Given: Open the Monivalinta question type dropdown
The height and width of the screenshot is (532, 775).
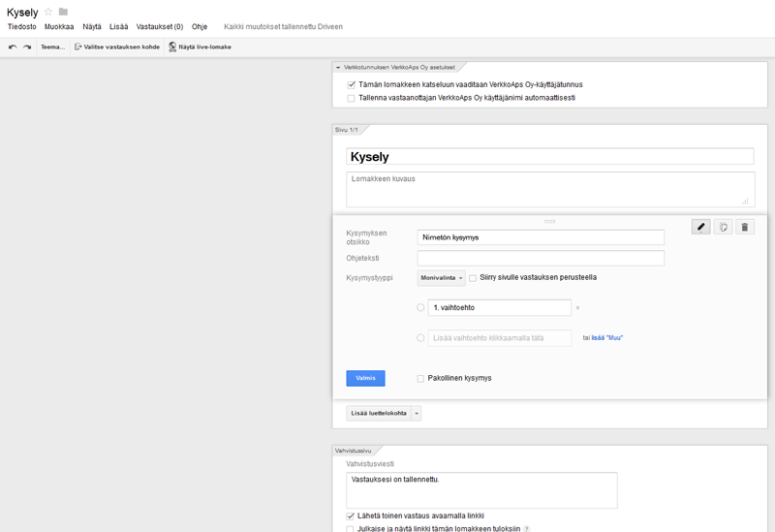Looking at the screenshot, I should [442, 278].
